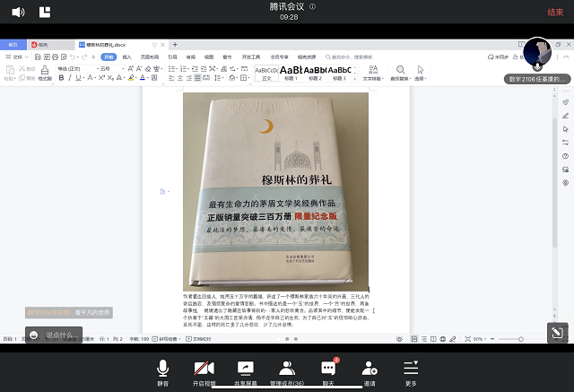Open 文字排版 text layout dropdown
574x392 pixels.
[x=373, y=73]
